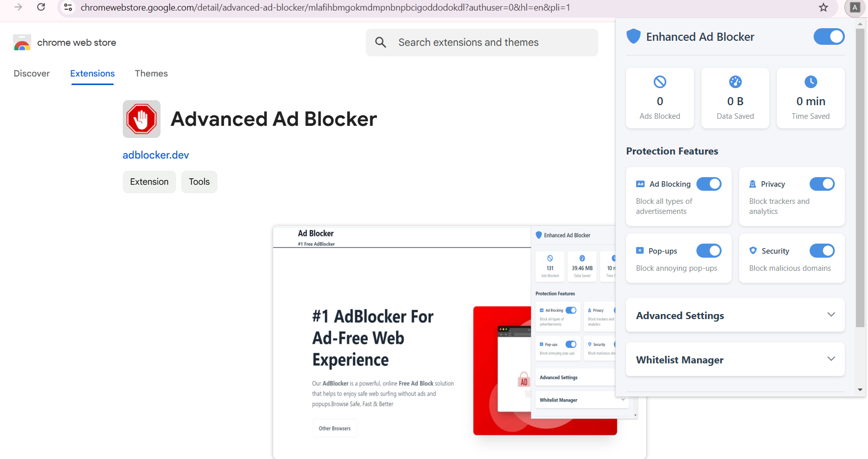Open the Discover tab
This screenshot has height=459, width=868.
coord(32,73)
